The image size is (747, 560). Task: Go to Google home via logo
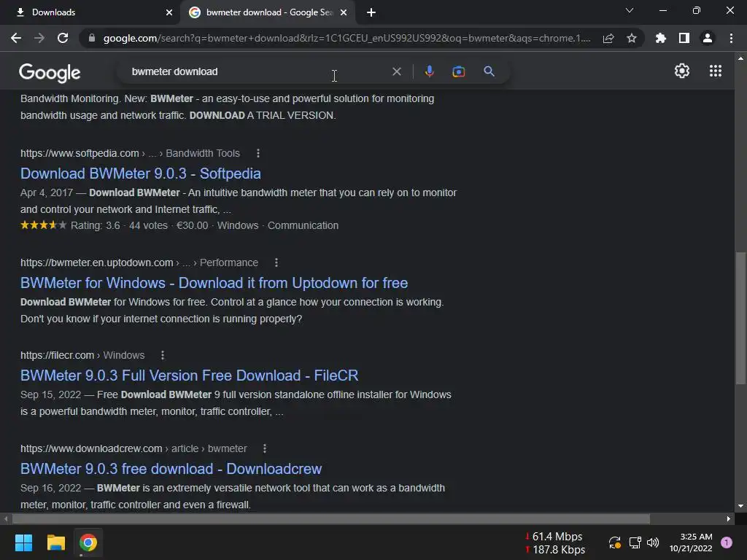click(50, 72)
